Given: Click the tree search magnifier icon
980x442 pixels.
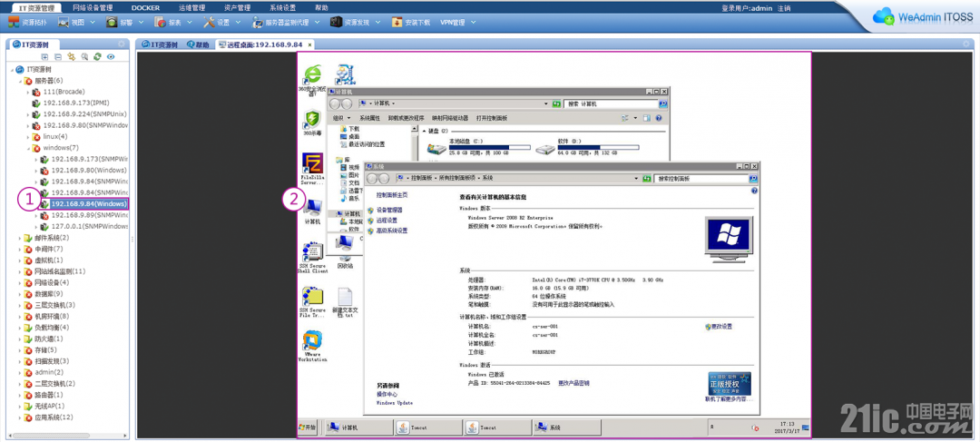Looking at the screenshot, I should point(84,56).
